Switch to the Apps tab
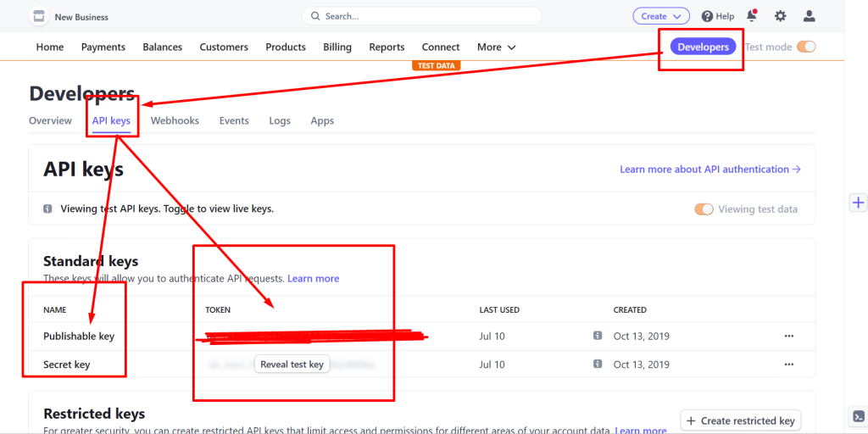 (x=322, y=120)
